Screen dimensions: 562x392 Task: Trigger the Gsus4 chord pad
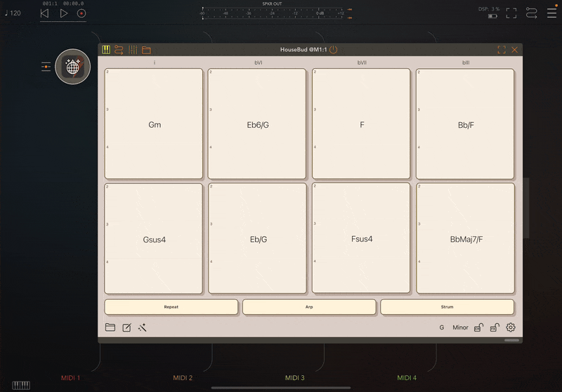point(154,239)
